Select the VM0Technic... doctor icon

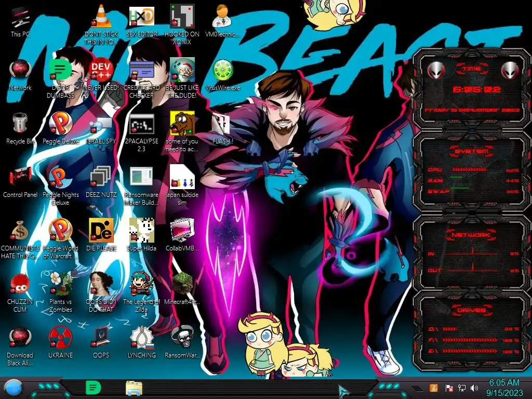click(x=222, y=21)
